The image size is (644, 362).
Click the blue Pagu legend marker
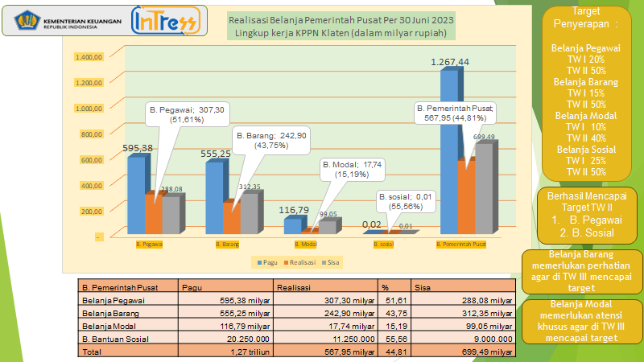258,262
